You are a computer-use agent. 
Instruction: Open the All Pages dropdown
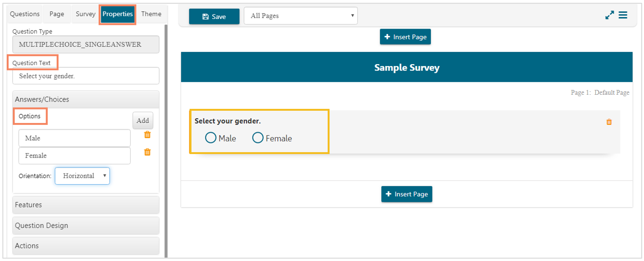point(300,16)
